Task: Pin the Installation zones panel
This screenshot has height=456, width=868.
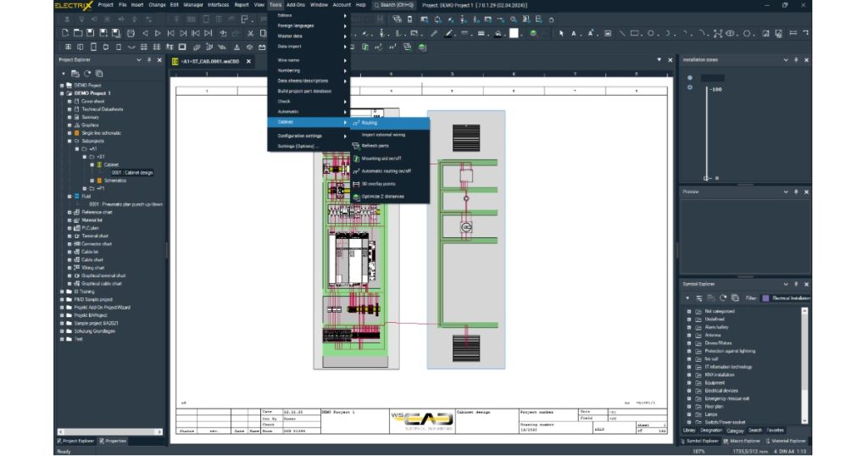Action: (796, 60)
